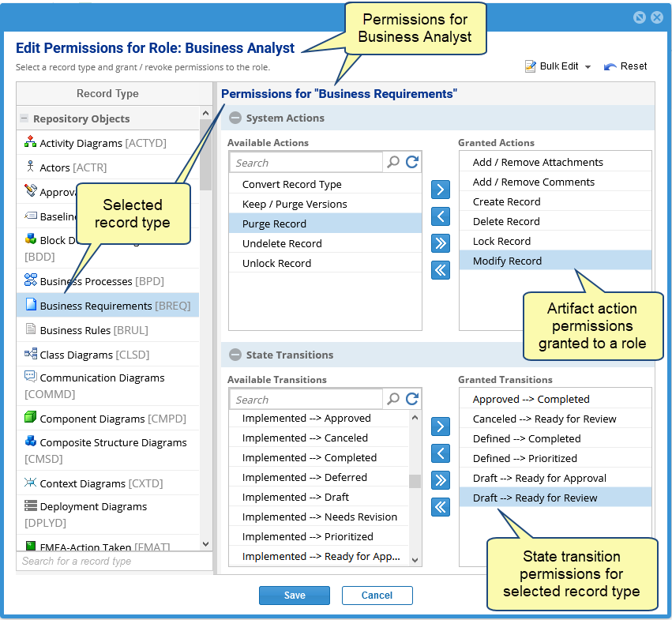
Task: Click the Available Transitions list scrollbar
Action: tap(415, 480)
